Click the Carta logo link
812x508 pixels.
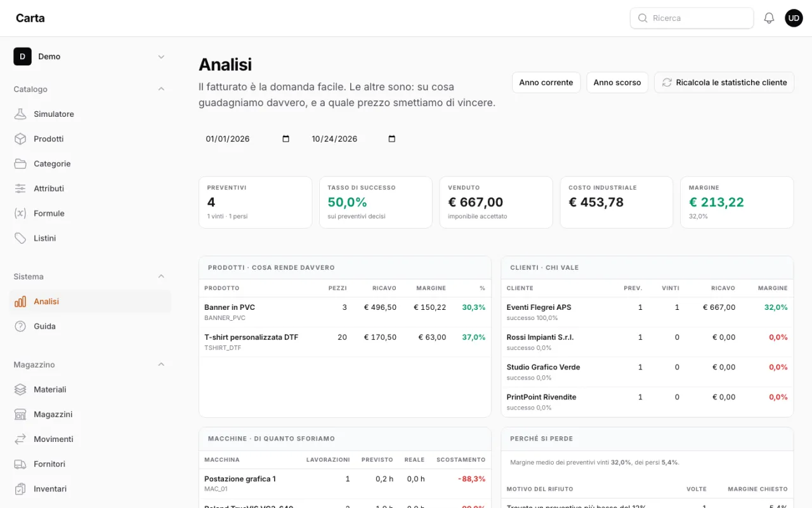click(x=30, y=18)
